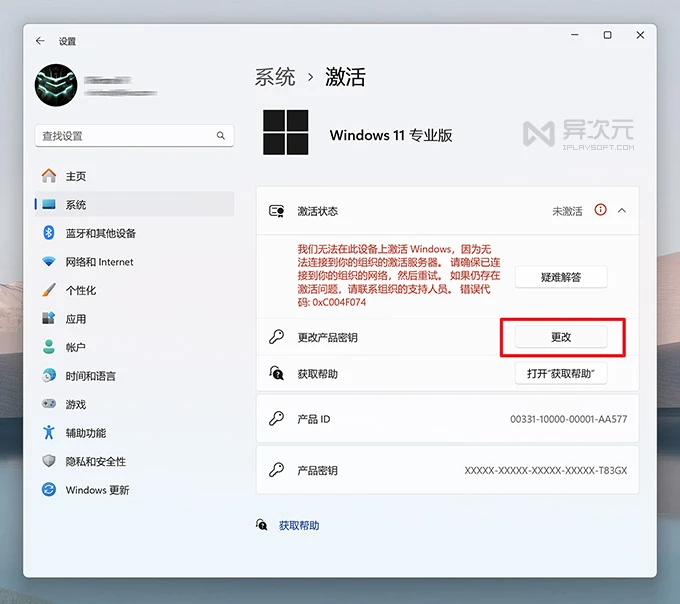Click the key icon beside 更改产品密钥
This screenshot has width=680, height=604.
tap(277, 337)
